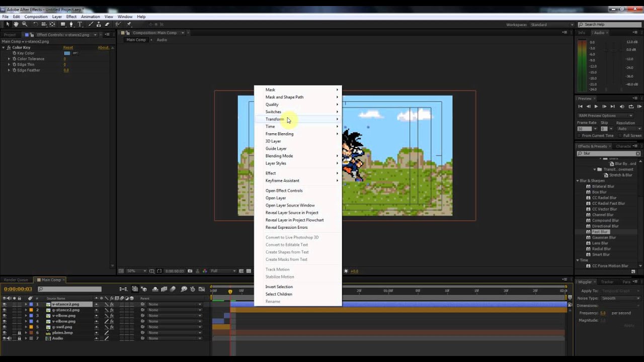Image resolution: width=644 pixels, height=362 pixels.
Task: Hide the plains.bmp layer
Action: pyautogui.click(x=5, y=332)
